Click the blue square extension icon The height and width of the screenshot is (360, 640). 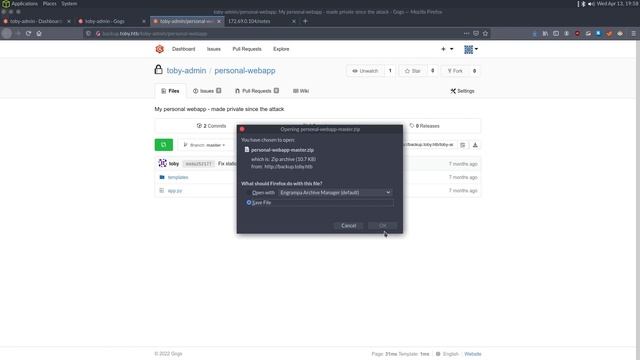(598, 33)
